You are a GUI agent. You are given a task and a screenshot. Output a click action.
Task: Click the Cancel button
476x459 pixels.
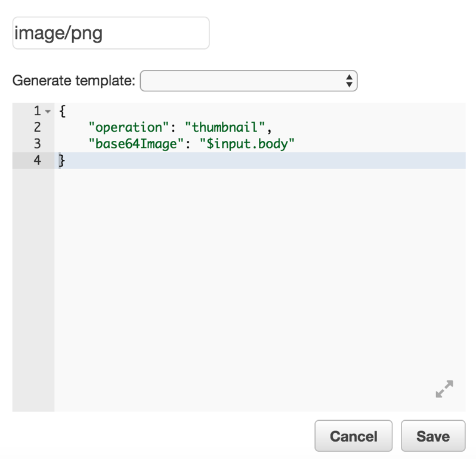point(353,436)
